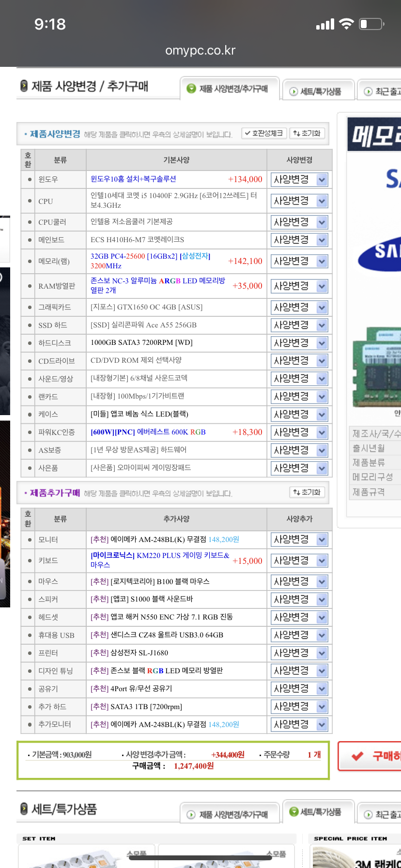This screenshot has height=868, width=401.
Task: Click the 오마이피씨 게이밍패드 gift text
Action: click(x=141, y=468)
